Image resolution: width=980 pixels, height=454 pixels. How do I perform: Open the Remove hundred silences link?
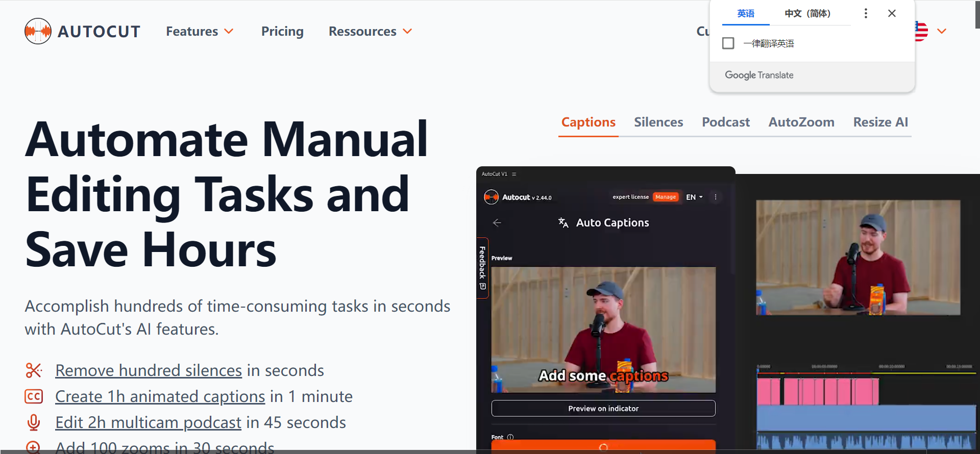(149, 370)
